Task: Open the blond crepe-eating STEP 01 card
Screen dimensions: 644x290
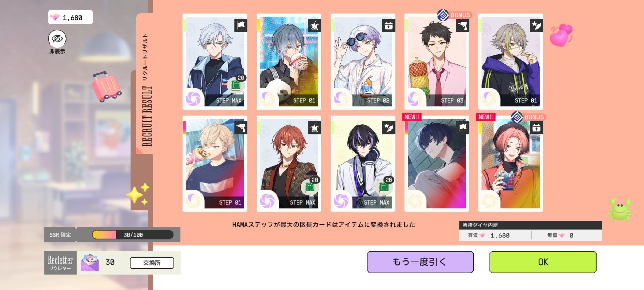Action: point(215,164)
